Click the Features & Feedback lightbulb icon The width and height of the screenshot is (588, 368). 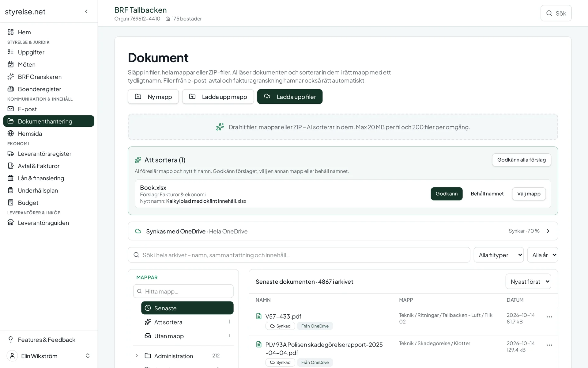pos(11,339)
